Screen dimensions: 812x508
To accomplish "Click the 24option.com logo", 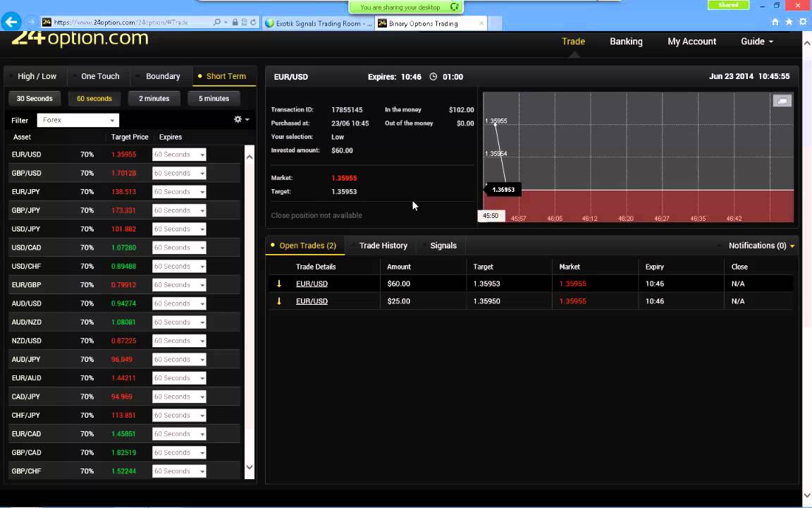I will click(80, 38).
